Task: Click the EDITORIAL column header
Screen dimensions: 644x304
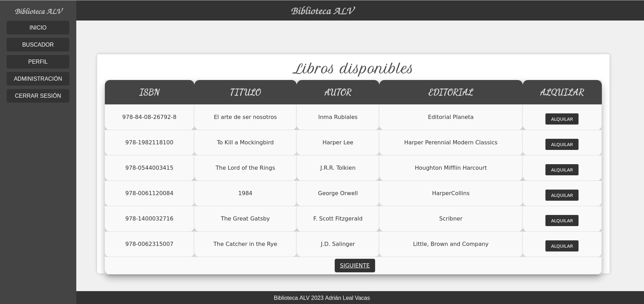Action: 451,92
